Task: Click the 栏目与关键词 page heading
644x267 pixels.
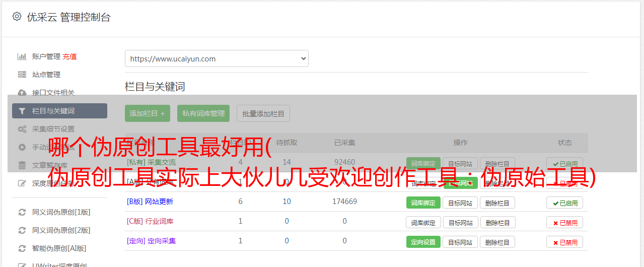Action: [x=155, y=87]
